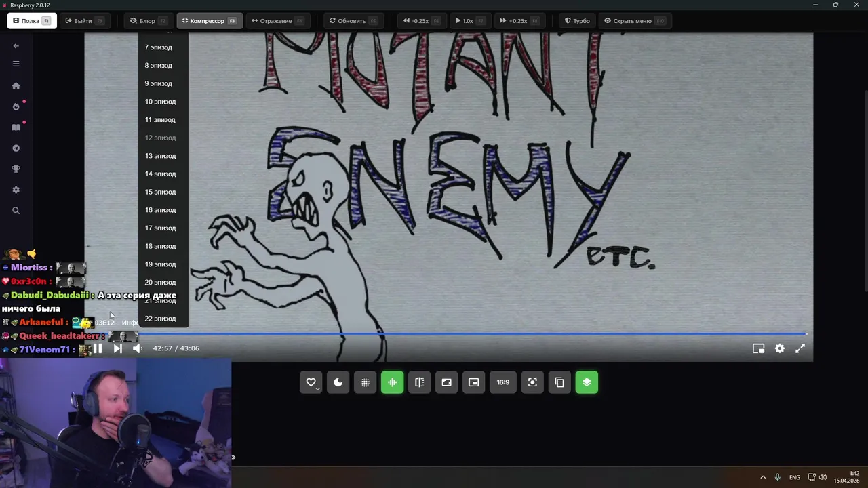
Task: Open search magnifier in sidebar
Action: tap(16, 211)
